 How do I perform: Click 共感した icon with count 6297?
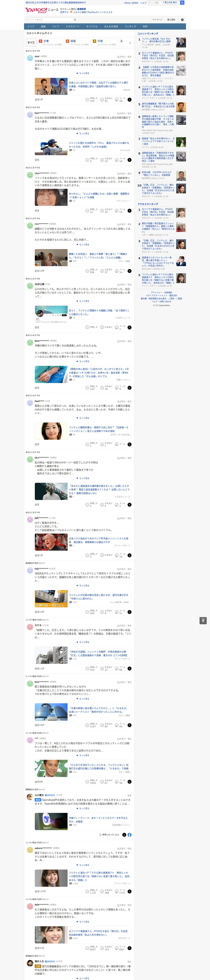tap(88, 948)
